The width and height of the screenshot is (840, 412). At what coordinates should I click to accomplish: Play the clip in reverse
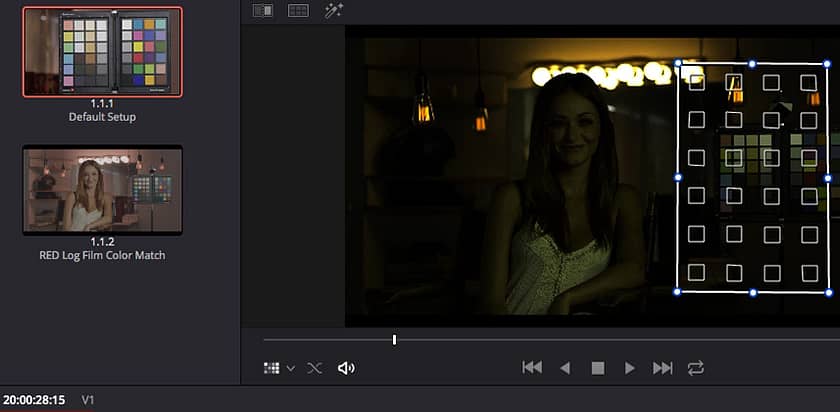[x=565, y=368]
